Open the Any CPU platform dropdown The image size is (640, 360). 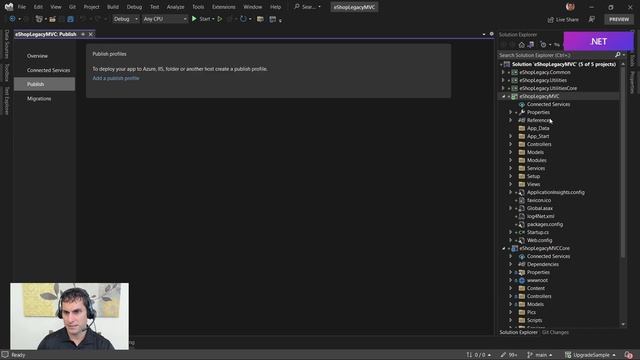(x=165, y=19)
